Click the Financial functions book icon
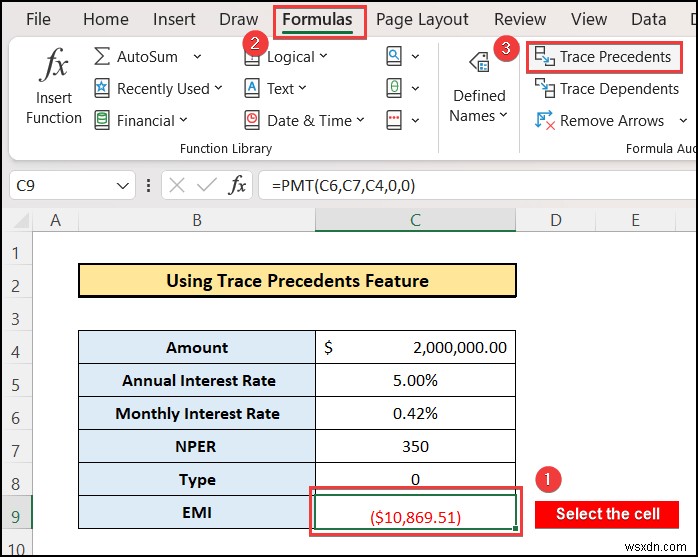Image resolution: width=698 pixels, height=557 pixels. (101, 120)
